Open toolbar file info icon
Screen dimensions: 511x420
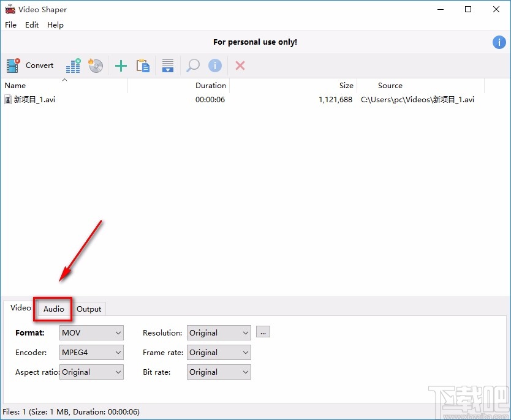coord(215,66)
